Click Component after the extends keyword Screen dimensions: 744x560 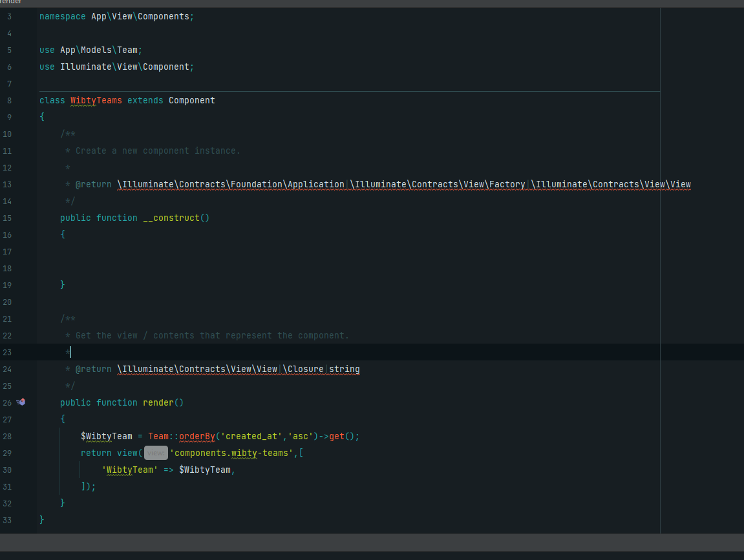(x=191, y=100)
